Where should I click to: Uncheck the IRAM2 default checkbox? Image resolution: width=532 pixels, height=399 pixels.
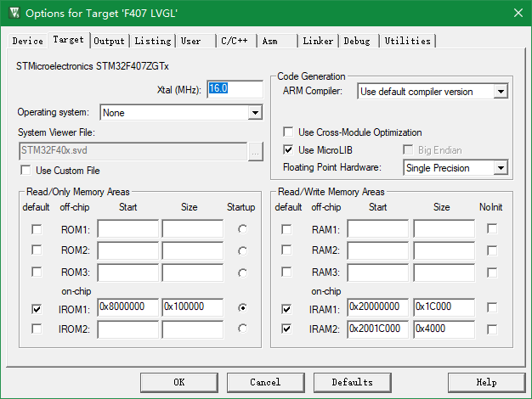click(x=286, y=329)
